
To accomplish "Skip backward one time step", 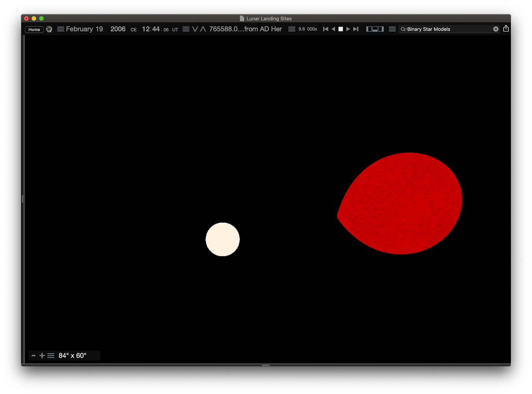I will pos(325,29).
